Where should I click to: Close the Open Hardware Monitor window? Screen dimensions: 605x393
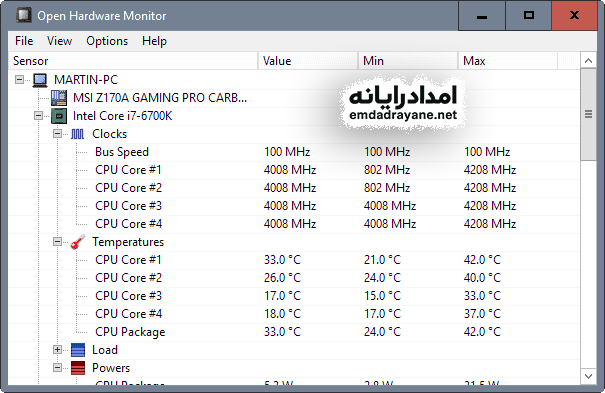click(575, 15)
